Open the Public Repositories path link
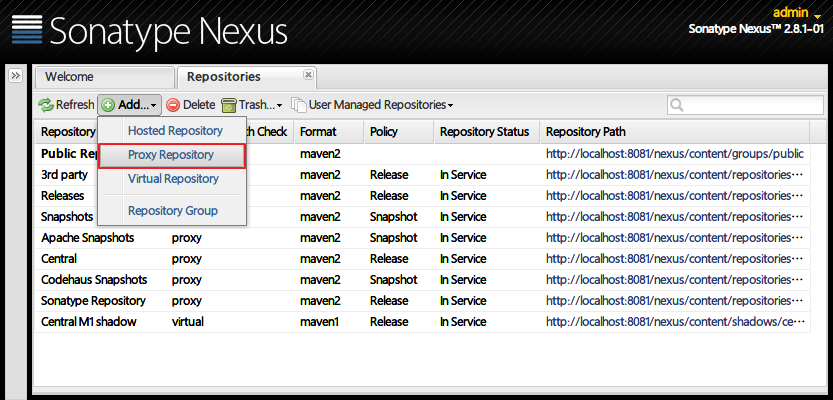Screen dimensions: 833x400 tap(674, 154)
